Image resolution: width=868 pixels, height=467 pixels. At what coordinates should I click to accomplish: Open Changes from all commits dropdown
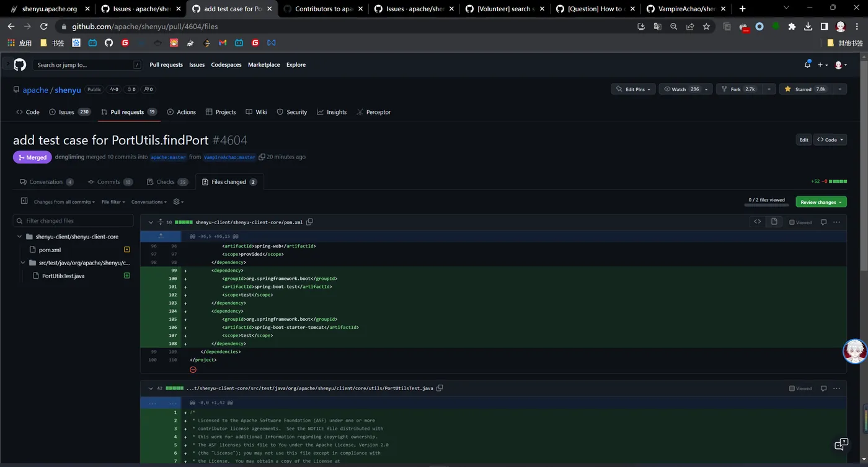coord(64,202)
